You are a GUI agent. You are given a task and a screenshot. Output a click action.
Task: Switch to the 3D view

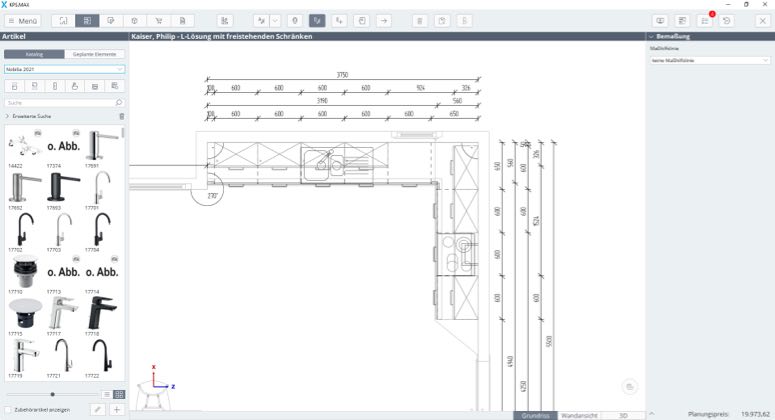(622, 414)
